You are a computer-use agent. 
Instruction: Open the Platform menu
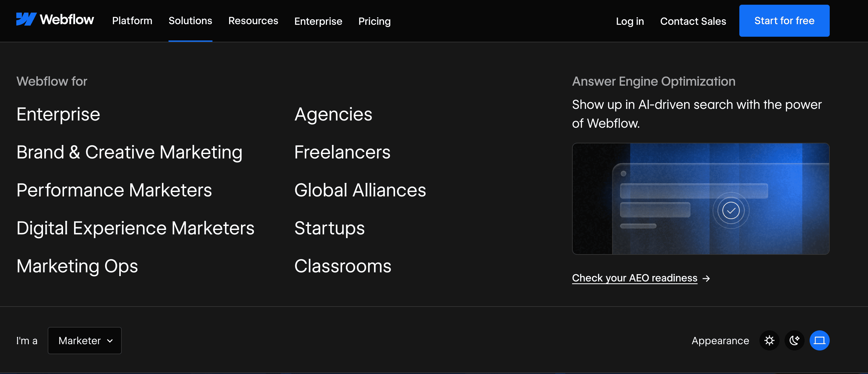(x=132, y=21)
